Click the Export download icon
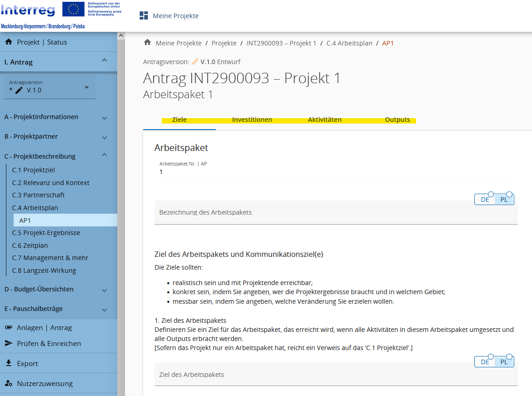532x396 pixels. click(9, 363)
